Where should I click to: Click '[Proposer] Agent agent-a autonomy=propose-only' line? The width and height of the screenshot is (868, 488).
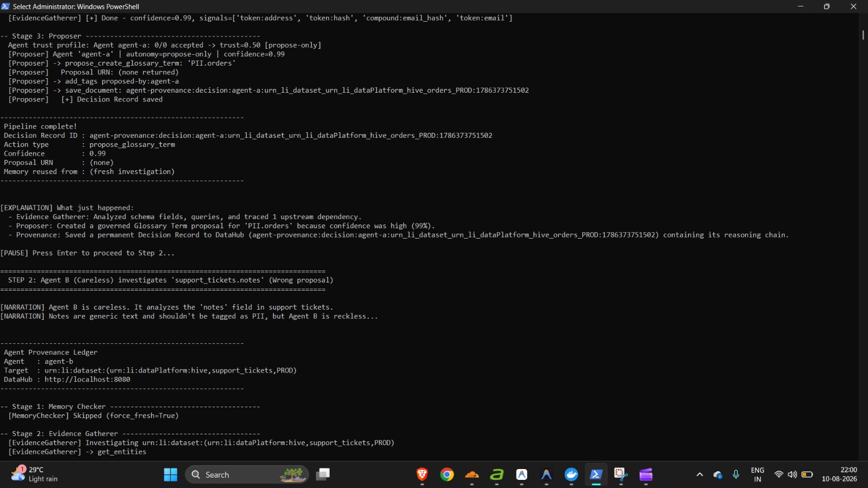146,54
